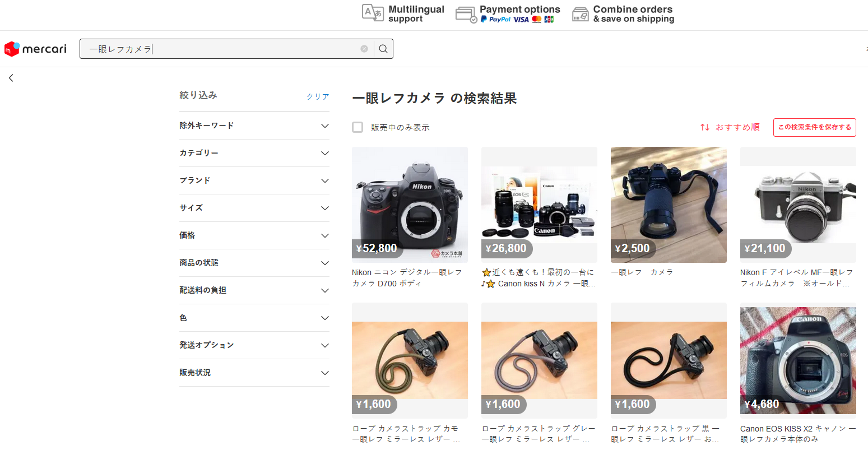Click the クリア link to reset filters
Image resolution: width=868 pixels, height=450 pixels.
click(318, 96)
